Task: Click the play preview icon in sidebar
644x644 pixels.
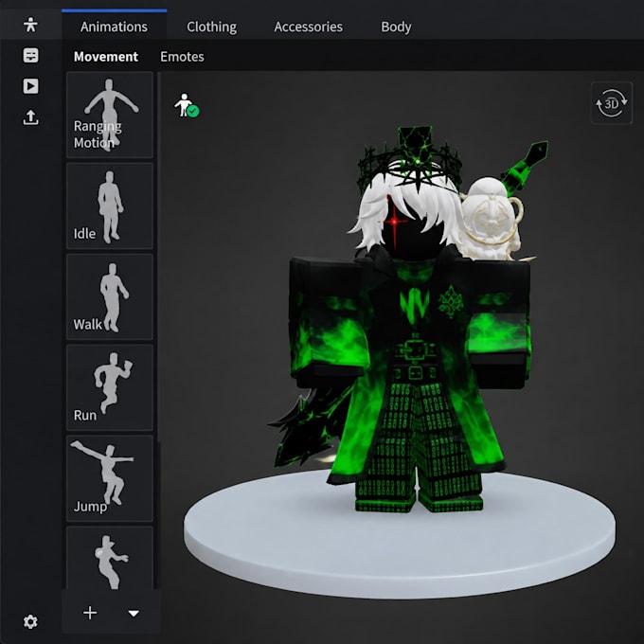Action: (x=30, y=86)
